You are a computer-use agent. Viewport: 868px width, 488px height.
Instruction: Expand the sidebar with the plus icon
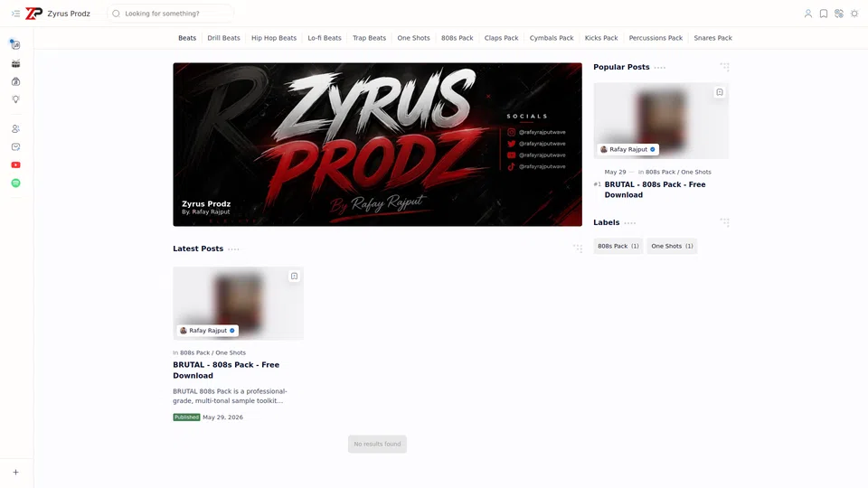tap(15, 473)
